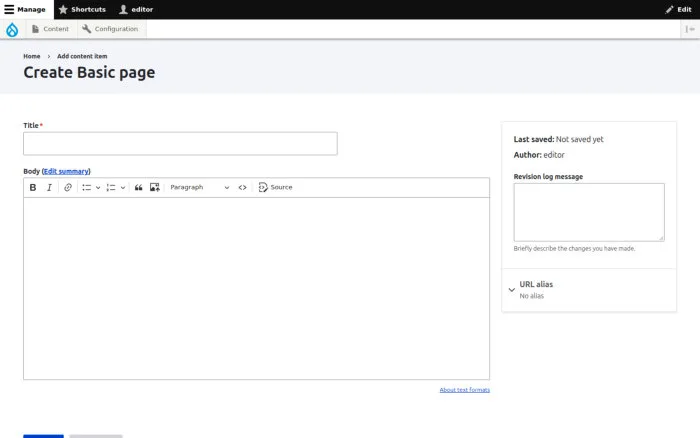The image size is (700, 438).
Task: Open bulleted list style options arrow
Action: tap(98, 188)
